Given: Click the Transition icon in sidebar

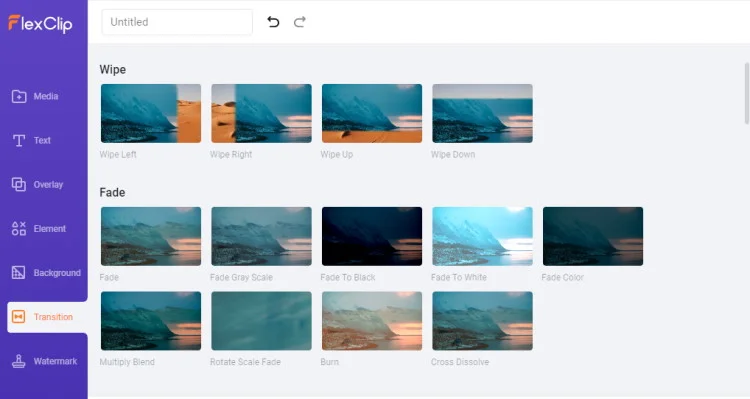Looking at the screenshot, I should 19,317.
